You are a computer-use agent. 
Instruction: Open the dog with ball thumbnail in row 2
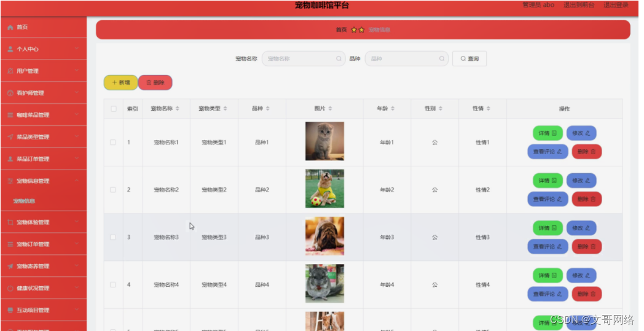pyautogui.click(x=324, y=189)
